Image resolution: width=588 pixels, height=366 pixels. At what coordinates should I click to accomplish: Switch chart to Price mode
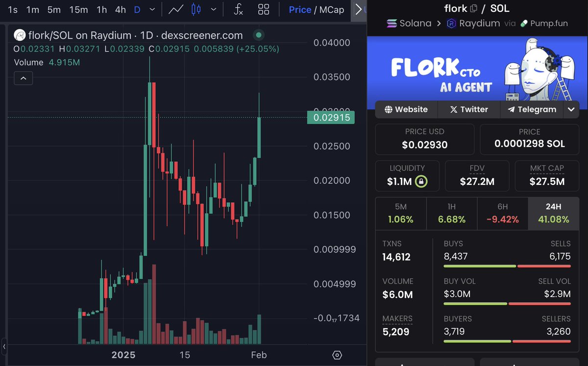pos(300,9)
